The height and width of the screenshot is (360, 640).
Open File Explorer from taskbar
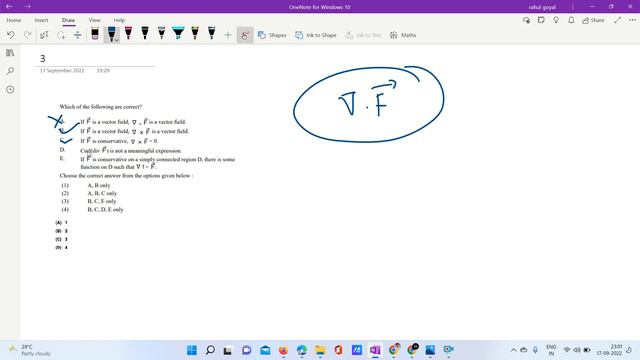click(x=320, y=350)
